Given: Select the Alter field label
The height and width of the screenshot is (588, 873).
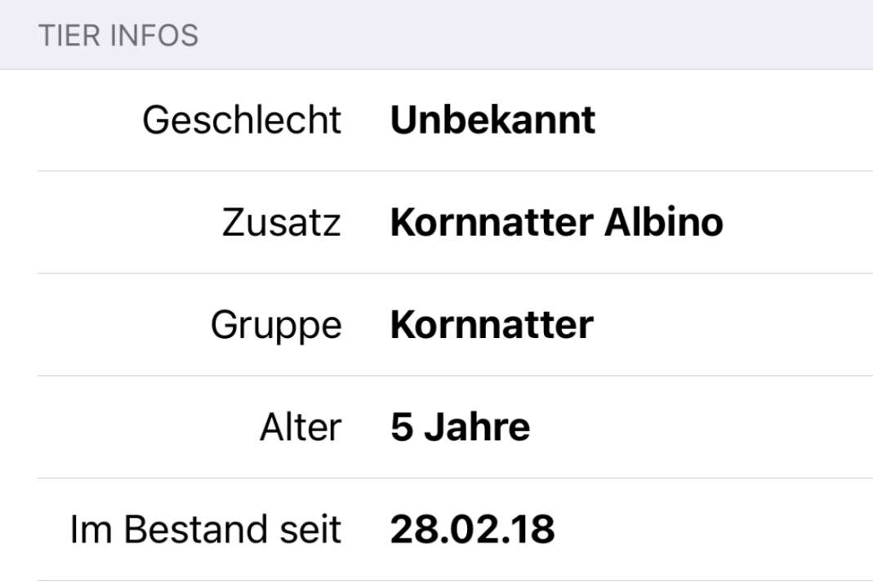Looking at the screenshot, I should [301, 427].
